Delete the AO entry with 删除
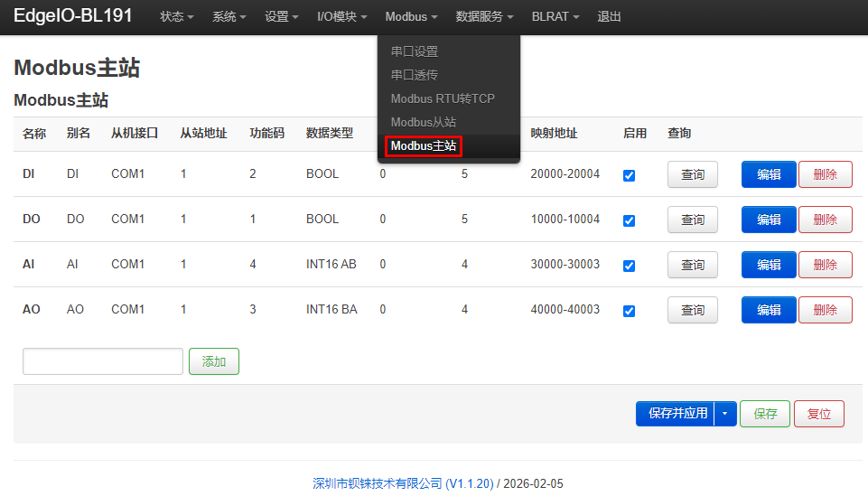This screenshot has width=868, height=496. click(826, 310)
